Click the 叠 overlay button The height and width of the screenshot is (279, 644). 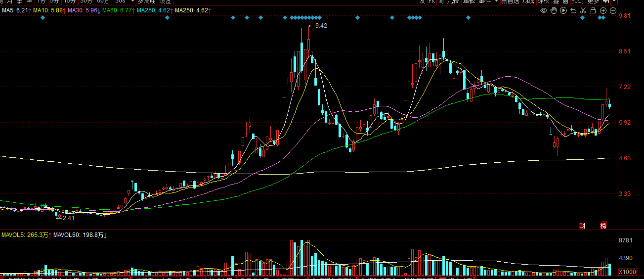pyautogui.click(x=557, y=2)
